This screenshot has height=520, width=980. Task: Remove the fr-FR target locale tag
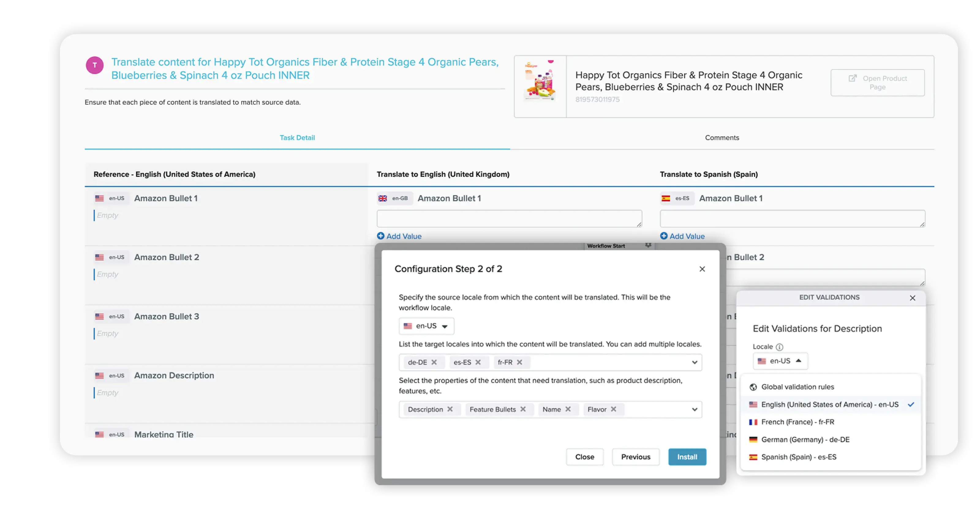pos(520,362)
